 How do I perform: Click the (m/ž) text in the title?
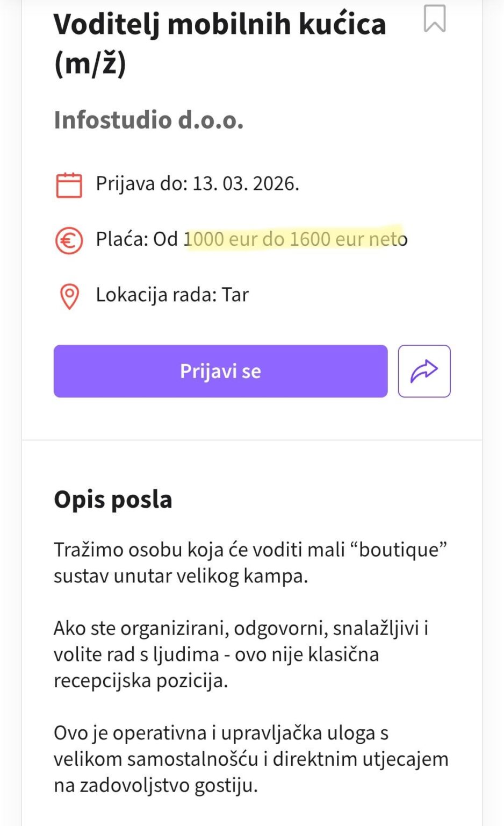(90, 64)
